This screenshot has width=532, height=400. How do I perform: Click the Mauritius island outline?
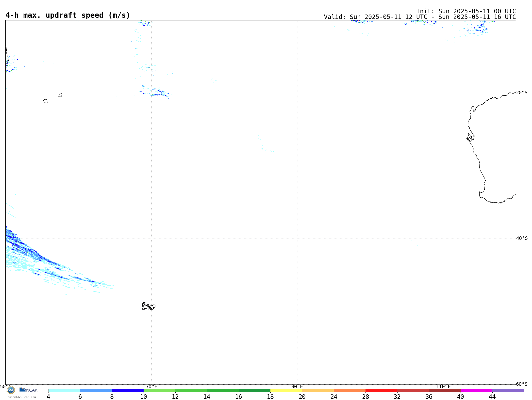point(60,95)
